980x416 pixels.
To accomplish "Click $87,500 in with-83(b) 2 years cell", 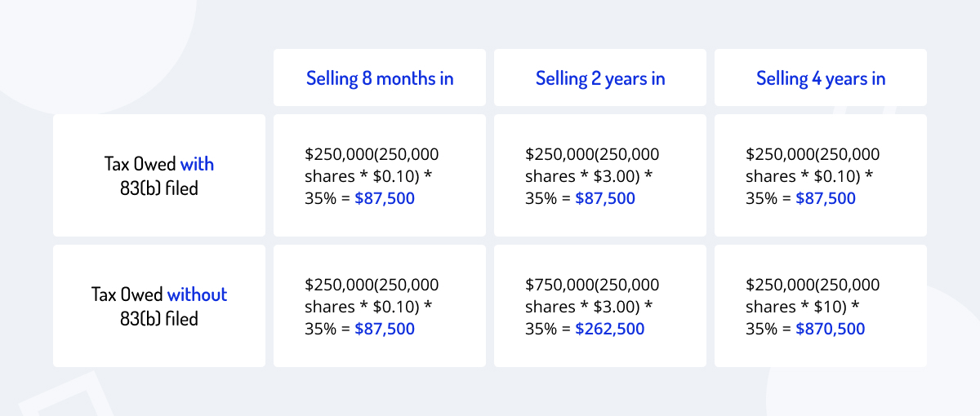I will point(605,198).
